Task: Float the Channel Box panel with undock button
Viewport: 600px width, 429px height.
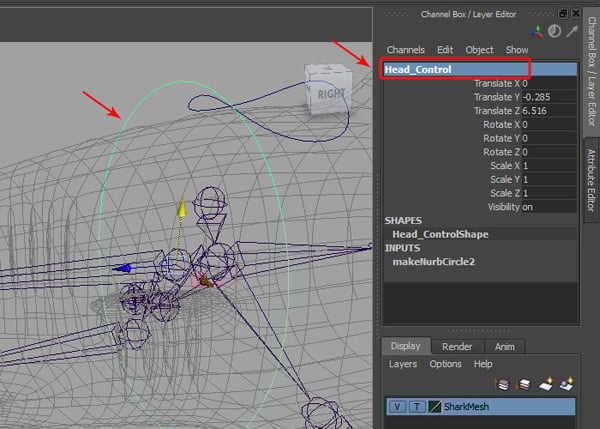Action: click(562, 12)
